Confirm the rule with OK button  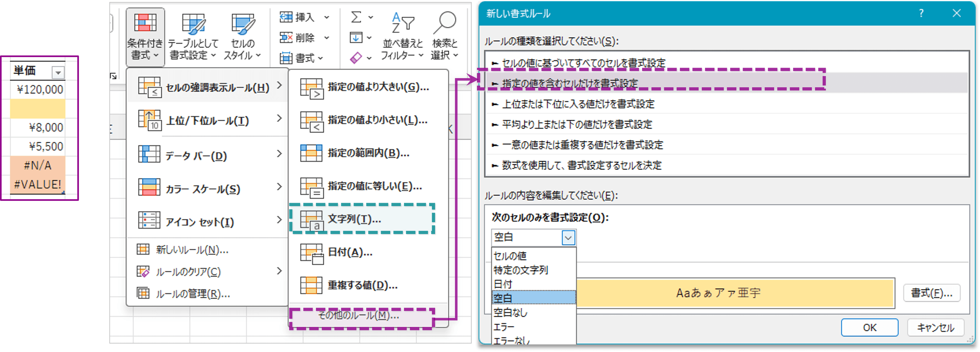(869, 327)
